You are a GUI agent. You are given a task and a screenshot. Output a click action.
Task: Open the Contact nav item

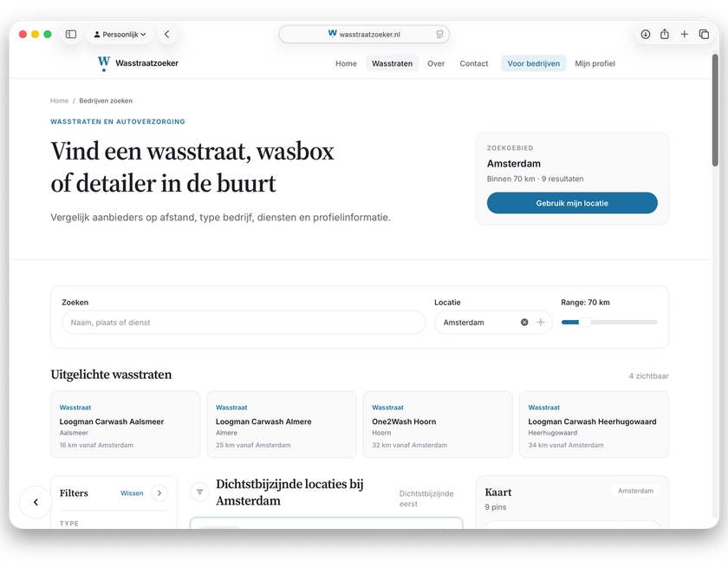pyautogui.click(x=473, y=63)
